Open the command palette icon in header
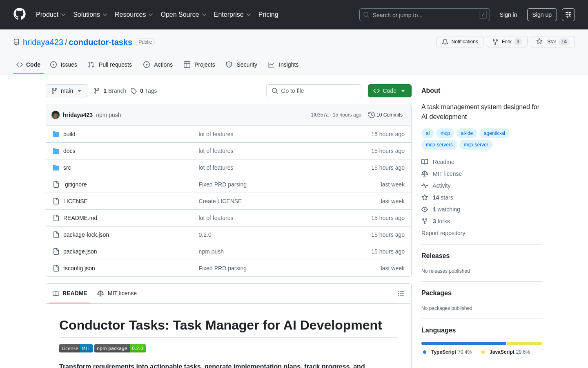This screenshot has height=368, width=588. coord(568,15)
